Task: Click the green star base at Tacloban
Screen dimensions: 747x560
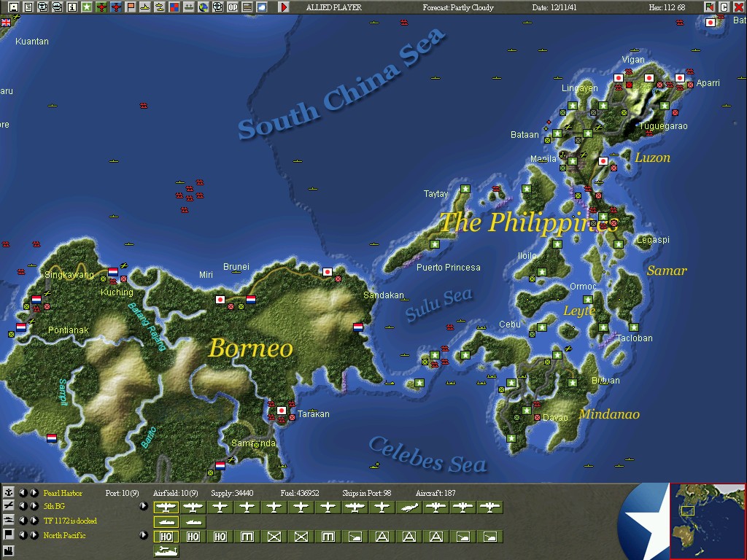Action: tap(634, 327)
